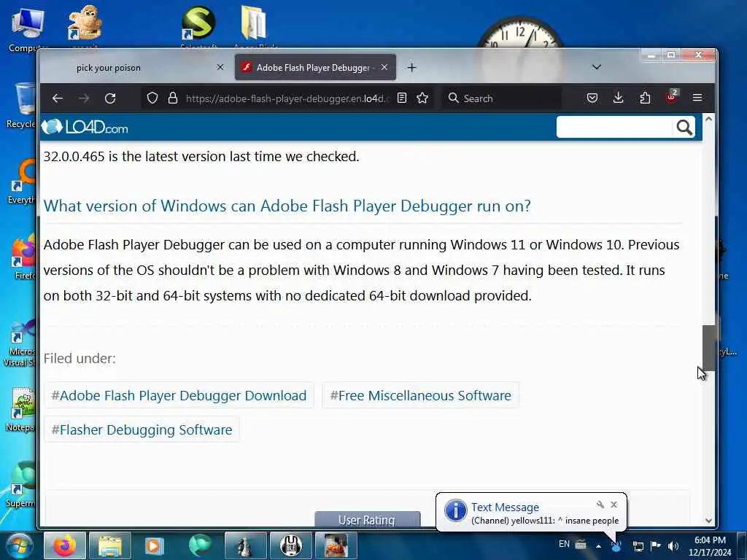The height and width of the screenshot is (560, 747).
Task: Go back to the previous page
Action: 58,98
